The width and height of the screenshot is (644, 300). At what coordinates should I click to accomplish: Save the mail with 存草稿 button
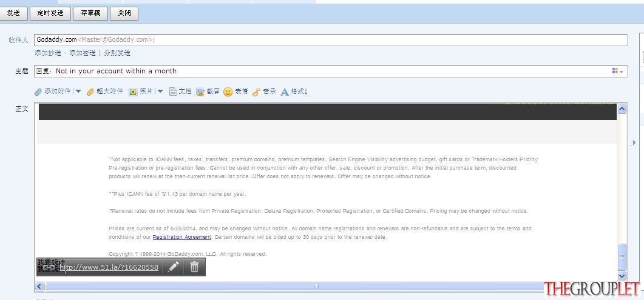pyautogui.click(x=90, y=13)
